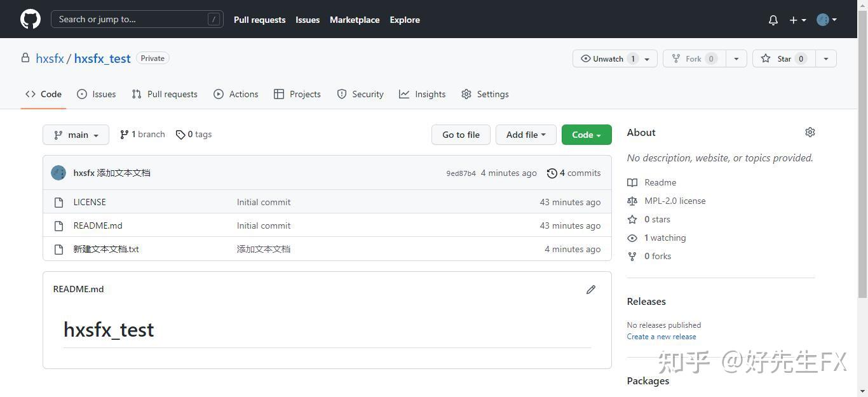Click the MPL-2.0 license scales icon
This screenshot has height=397, width=868.
(632, 201)
